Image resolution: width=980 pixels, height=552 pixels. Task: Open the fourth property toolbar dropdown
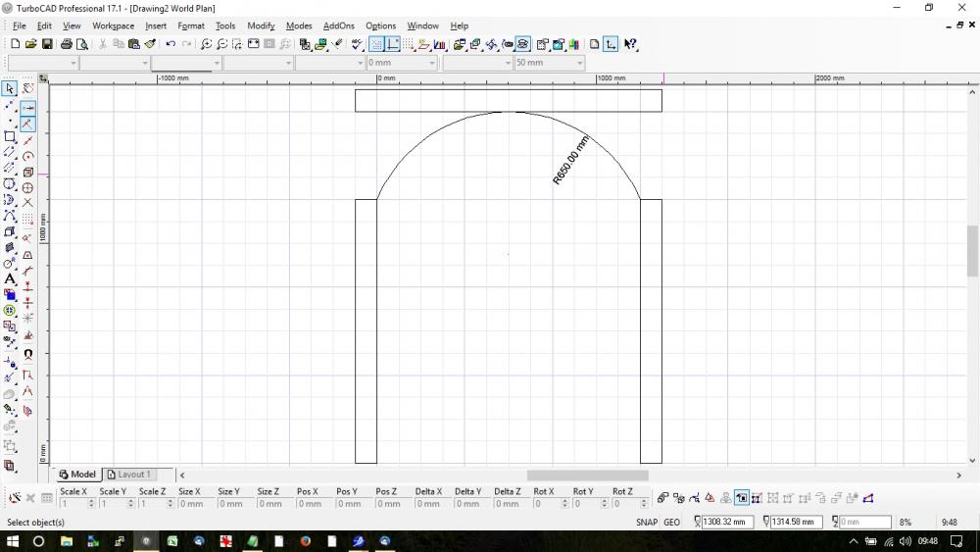[x=289, y=63]
